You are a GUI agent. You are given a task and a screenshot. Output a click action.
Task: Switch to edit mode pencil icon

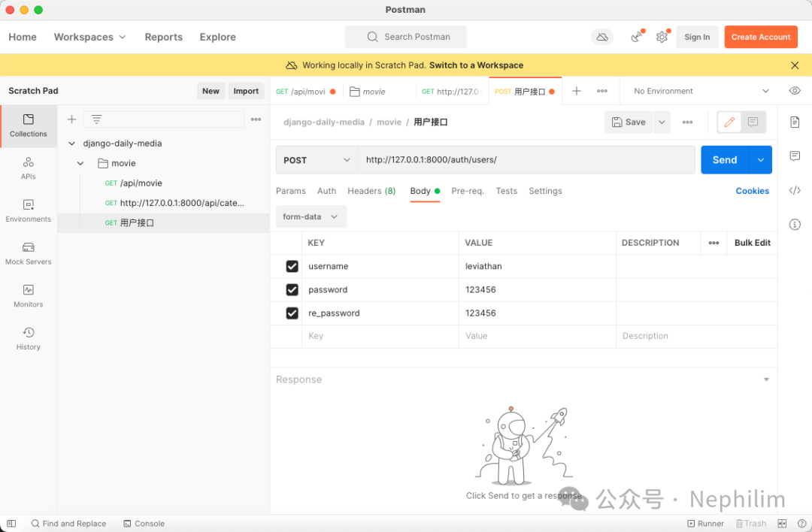729,122
